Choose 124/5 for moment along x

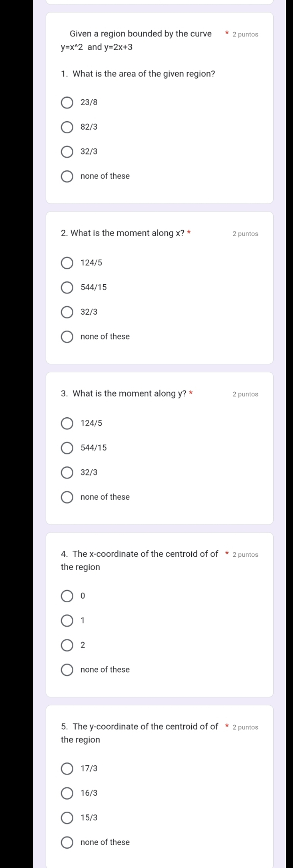point(67,263)
